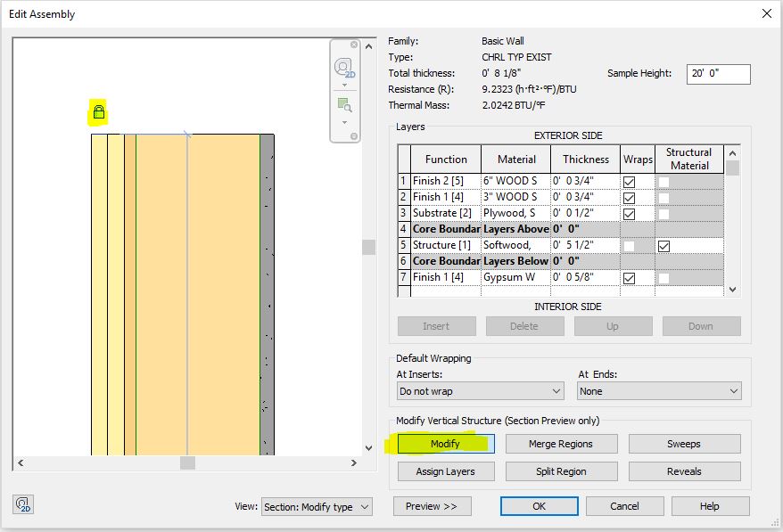The height and width of the screenshot is (532, 783).
Task: Click the 2D steering wheel icon at bottom-left
Action: point(22,505)
